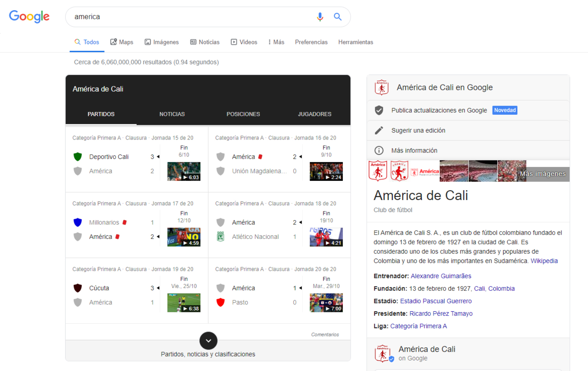Open the Ricardo Pérez Tamayo link
Screen dimensions: 588x371
point(441,314)
